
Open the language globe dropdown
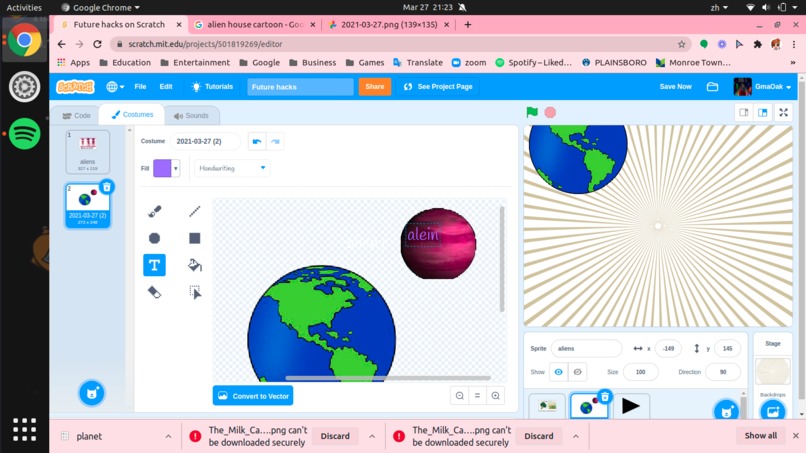point(115,87)
